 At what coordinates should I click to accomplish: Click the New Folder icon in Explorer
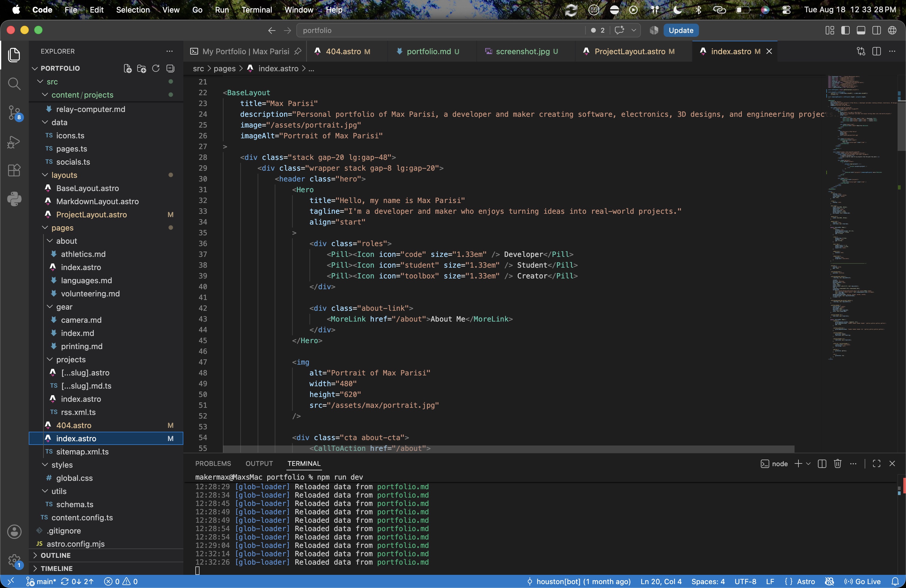click(x=142, y=69)
